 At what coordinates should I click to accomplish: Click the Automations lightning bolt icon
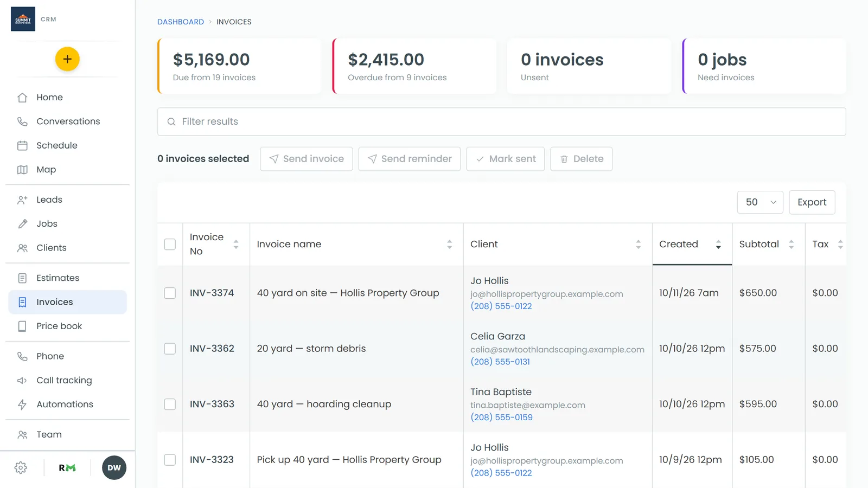pyautogui.click(x=22, y=404)
